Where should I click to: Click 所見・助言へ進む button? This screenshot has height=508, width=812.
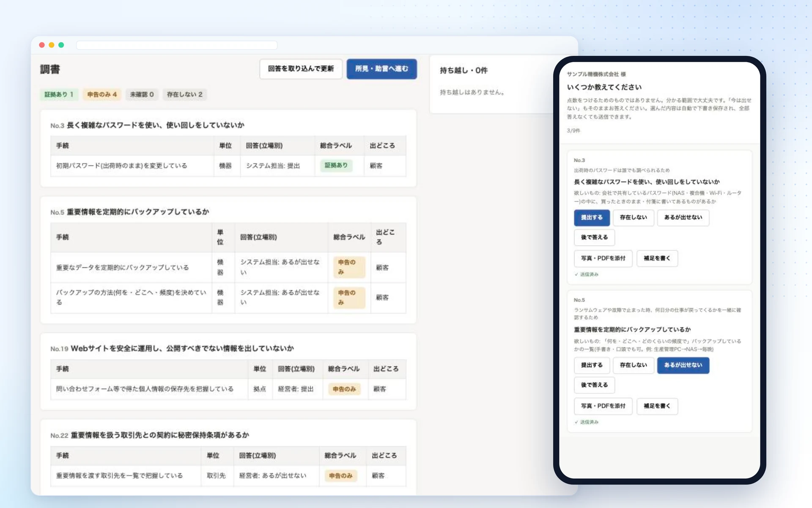pyautogui.click(x=381, y=69)
